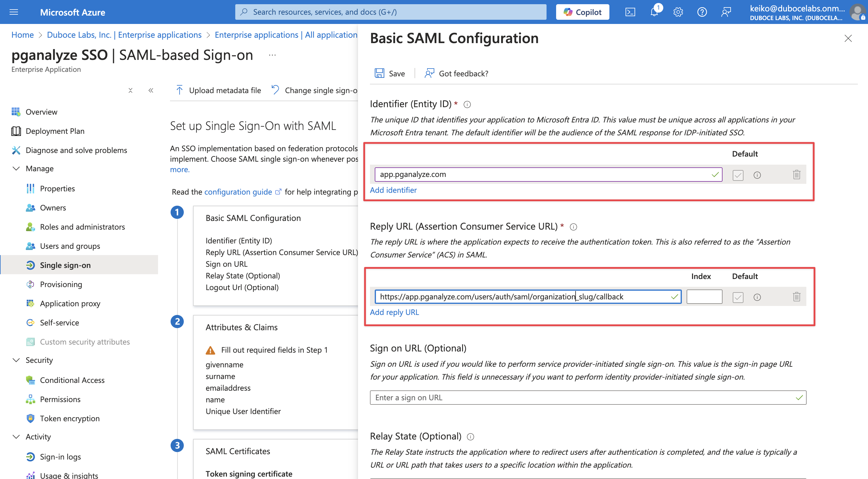The width and height of the screenshot is (868, 479).
Task: Open the help question mark menu
Action: pos(702,12)
